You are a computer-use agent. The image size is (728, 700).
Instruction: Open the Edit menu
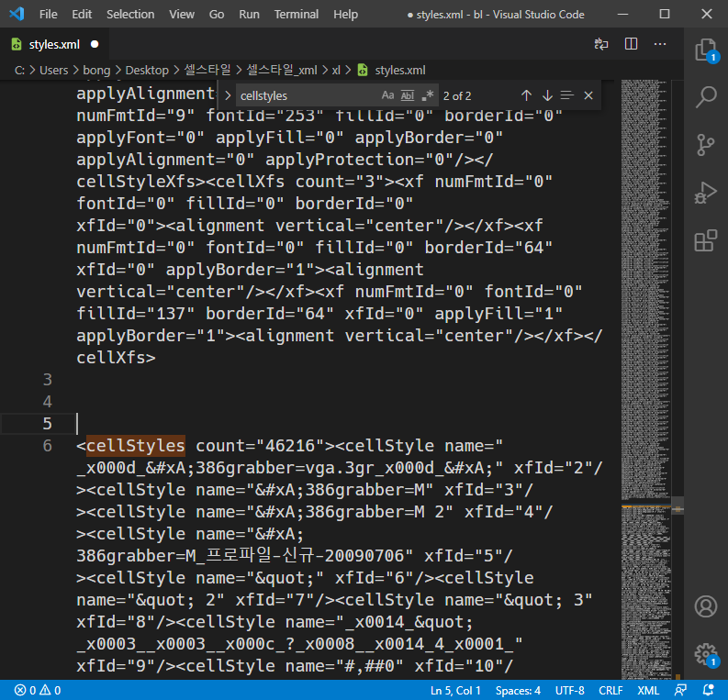click(82, 15)
